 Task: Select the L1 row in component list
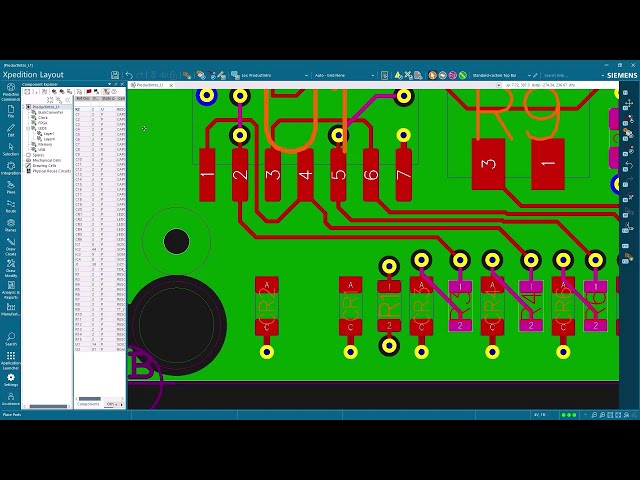pyautogui.click(x=100, y=269)
